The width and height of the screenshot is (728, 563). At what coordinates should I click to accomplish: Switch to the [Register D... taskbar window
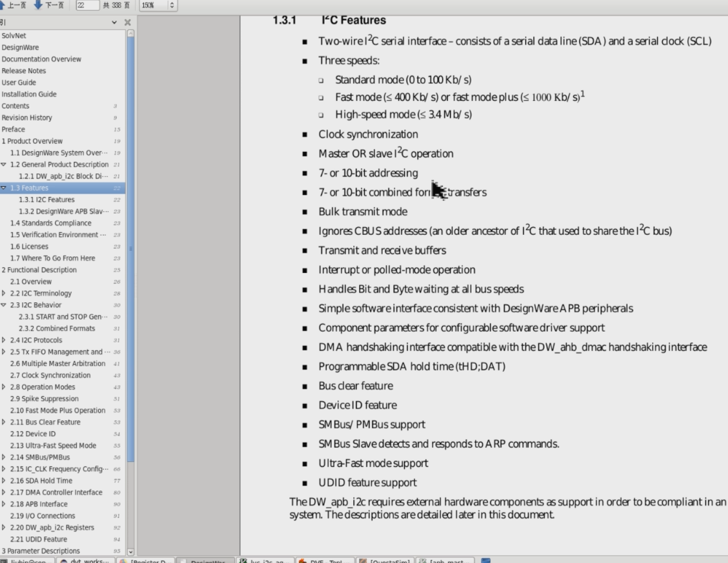click(x=145, y=561)
